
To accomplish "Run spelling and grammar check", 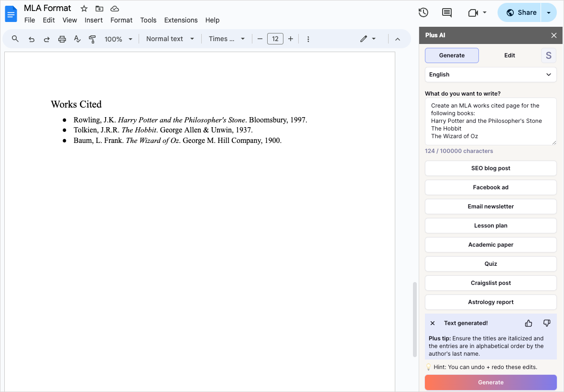I will [77, 39].
